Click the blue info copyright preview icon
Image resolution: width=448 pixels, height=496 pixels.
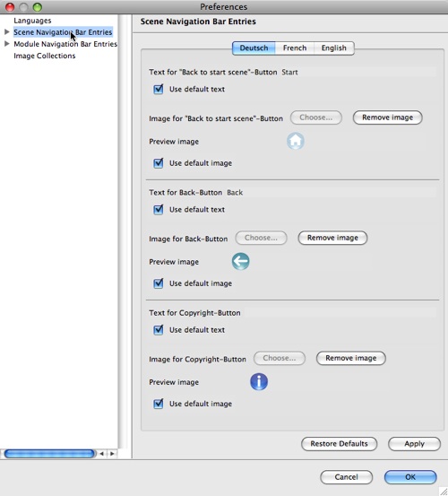[259, 381]
